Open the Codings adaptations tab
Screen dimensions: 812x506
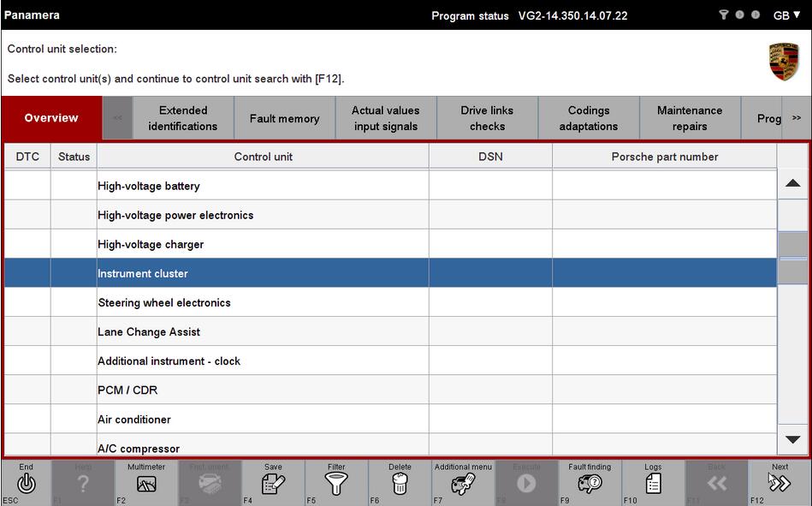(589, 118)
